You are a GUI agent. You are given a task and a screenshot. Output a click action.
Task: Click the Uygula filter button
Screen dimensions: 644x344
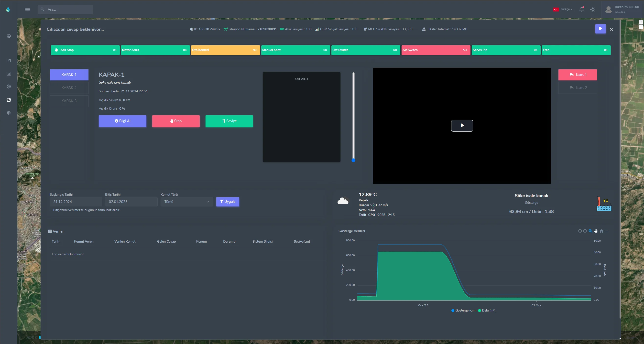[228, 202]
